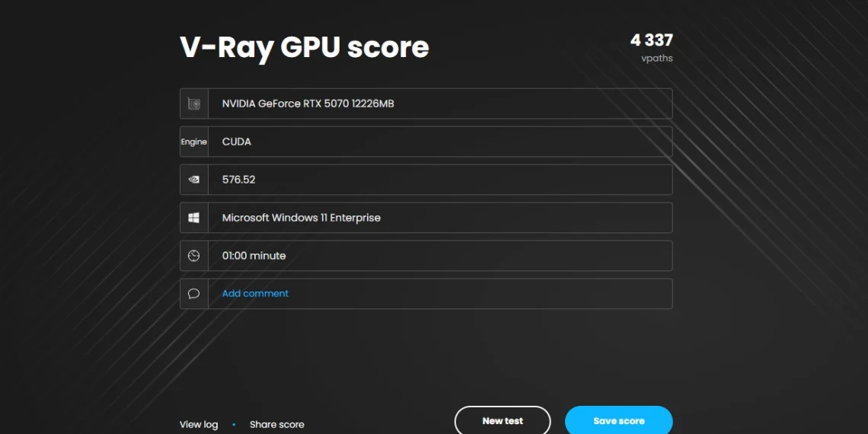The image size is (868, 434).
Task: Select the 01:00 minute duration text
Action: coord(254,256)
